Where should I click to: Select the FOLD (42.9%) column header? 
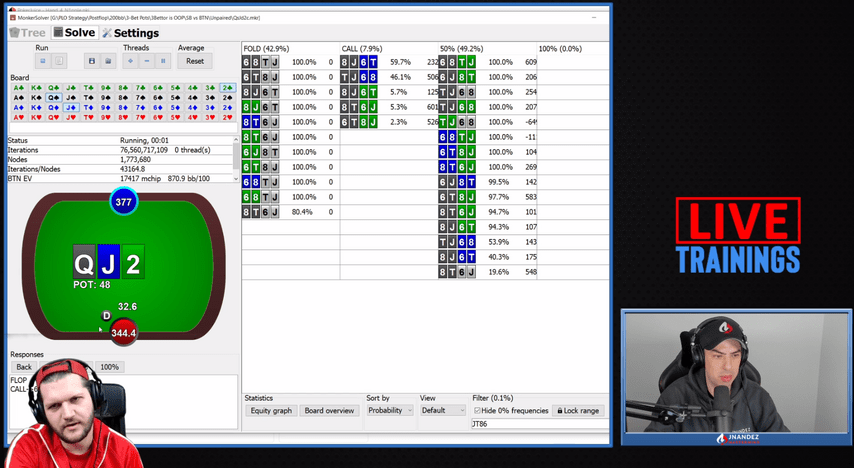click(291, 48)
